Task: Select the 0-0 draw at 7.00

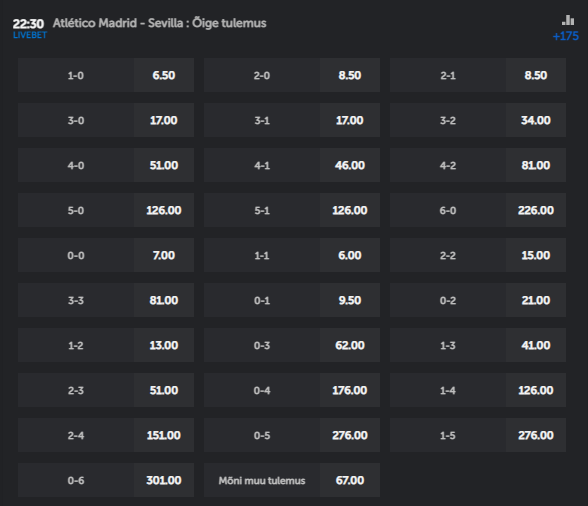Action: pos(106,255)
